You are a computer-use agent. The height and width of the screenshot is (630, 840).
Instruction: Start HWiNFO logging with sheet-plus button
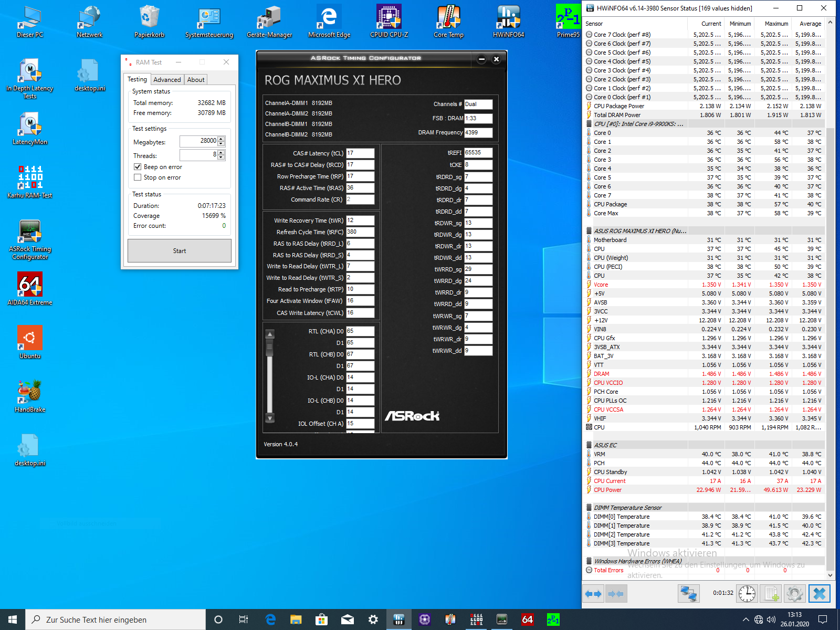tap(771, 594)
